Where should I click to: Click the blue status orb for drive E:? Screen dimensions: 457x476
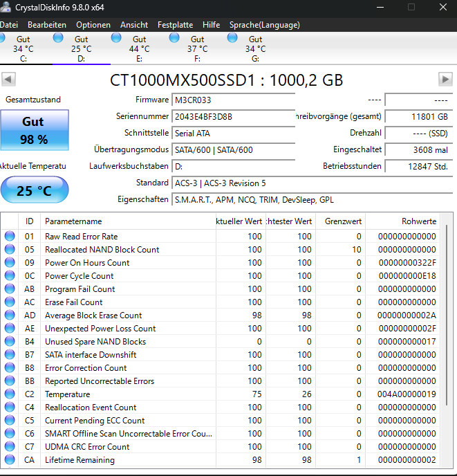pos(116,37)
